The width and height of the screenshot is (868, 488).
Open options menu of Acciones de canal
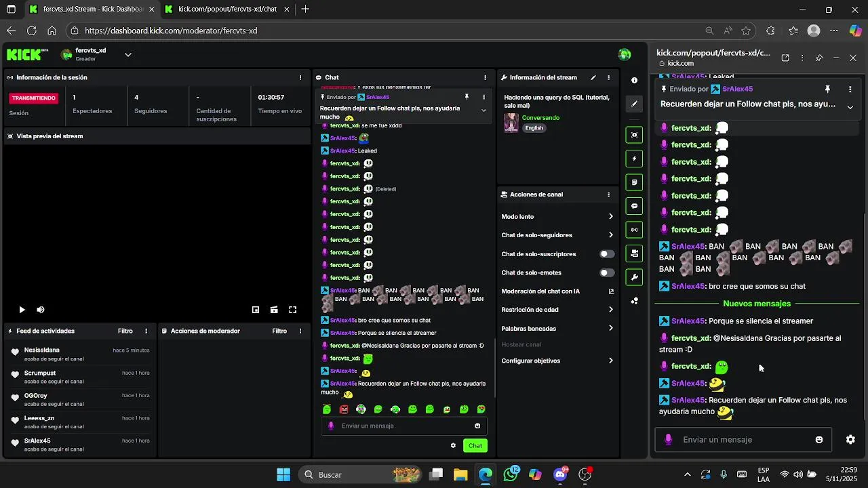click(608, 195)
